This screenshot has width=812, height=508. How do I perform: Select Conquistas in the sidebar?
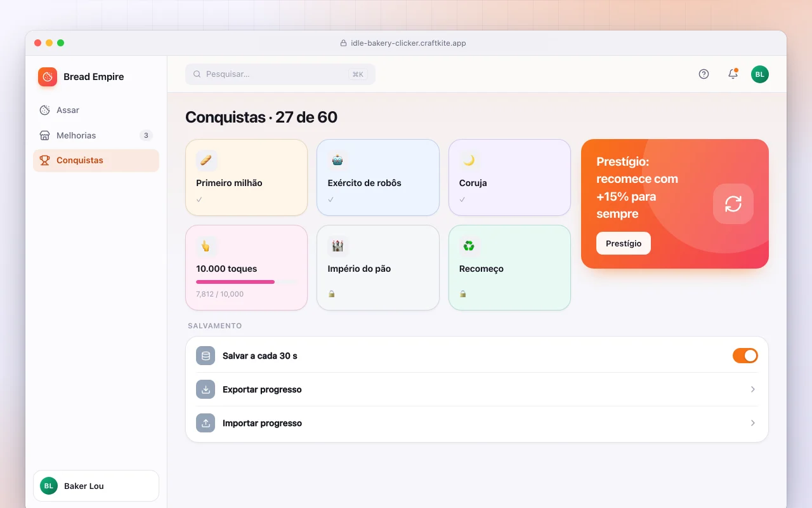pyautogui.click(x=96, y=161)
